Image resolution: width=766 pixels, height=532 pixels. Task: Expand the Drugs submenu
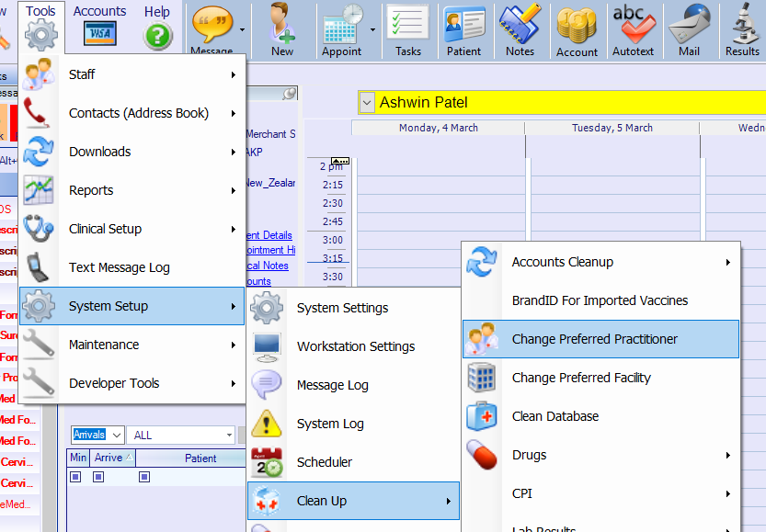pos(728,455)
